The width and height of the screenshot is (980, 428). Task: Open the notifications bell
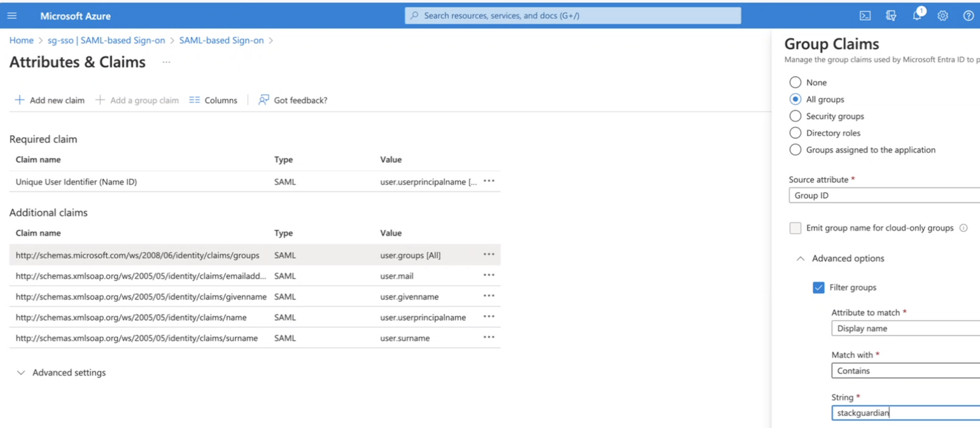pos(917,16)
